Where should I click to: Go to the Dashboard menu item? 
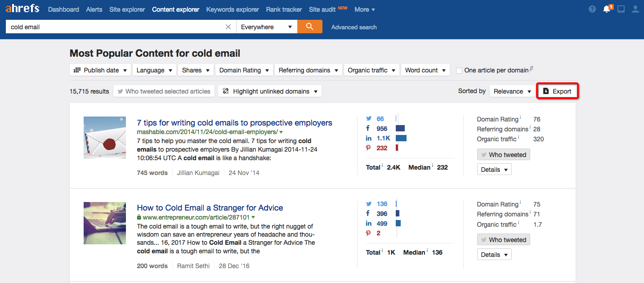pyautogui.click(x=63, y=9)
